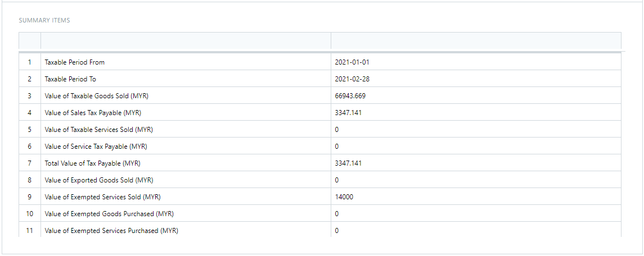Click row number 9 index cell
The width and height of the screenshot is (644, 256).
coord(30,197)
